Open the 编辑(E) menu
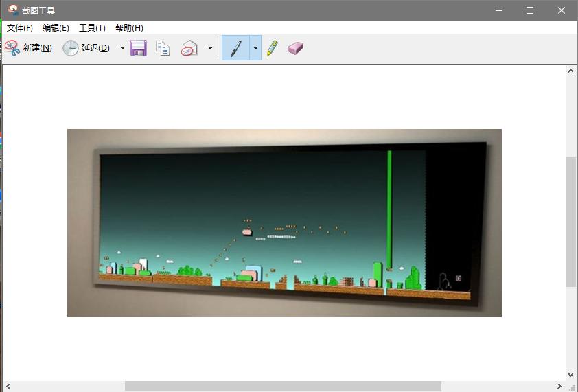578x392 pixels. [x=56, y=28]
